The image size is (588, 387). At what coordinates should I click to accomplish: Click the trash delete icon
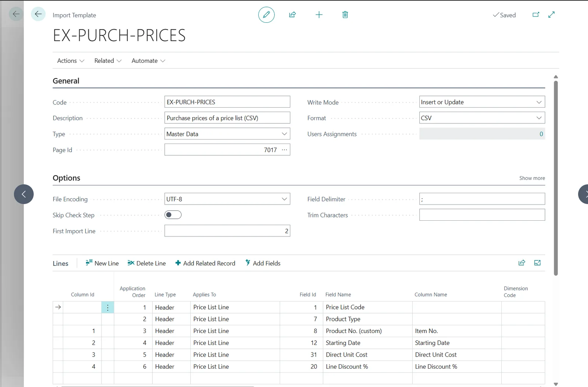tap(345, 15)
